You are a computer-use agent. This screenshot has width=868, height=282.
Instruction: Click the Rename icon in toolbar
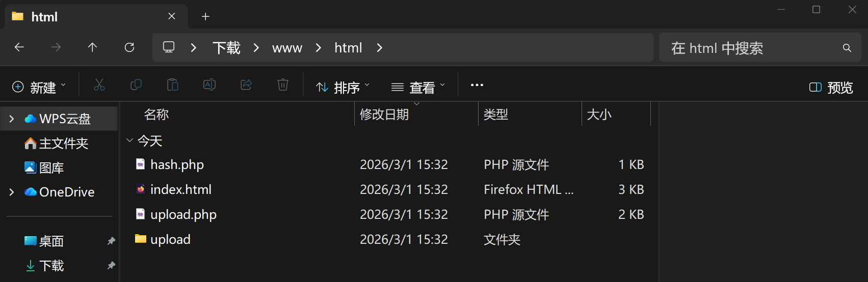[x=209, y=85]
